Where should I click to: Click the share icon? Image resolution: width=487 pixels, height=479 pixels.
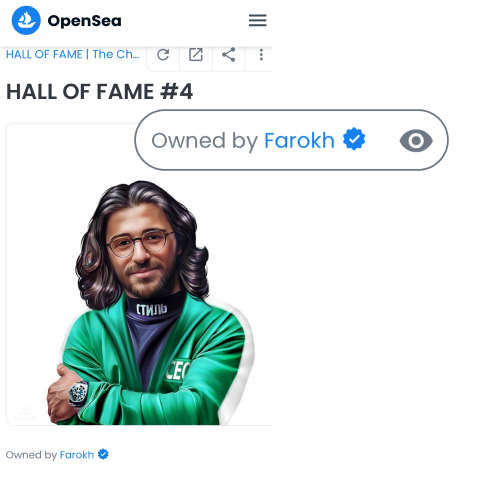[x=229, y=55]
